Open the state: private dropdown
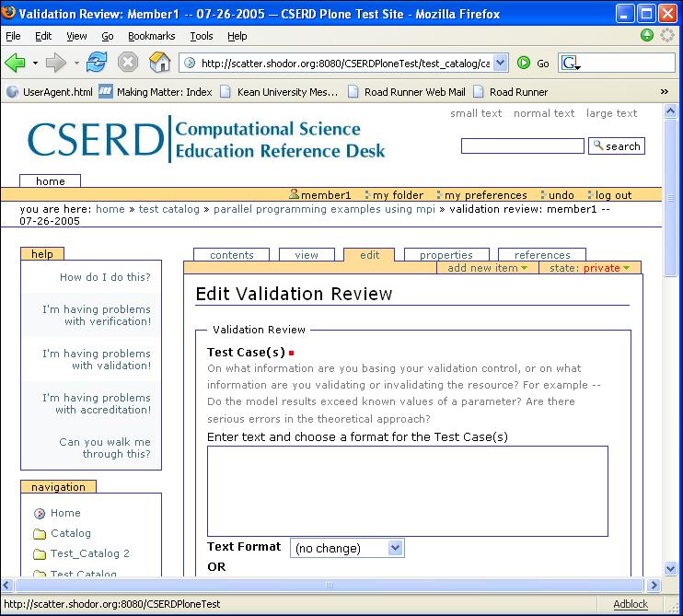The height and width of the screenshot is (616, 683). pos(589,268)
